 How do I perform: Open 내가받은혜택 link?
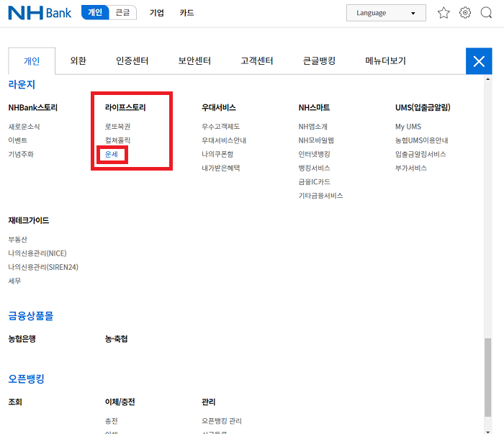(221, 168)
